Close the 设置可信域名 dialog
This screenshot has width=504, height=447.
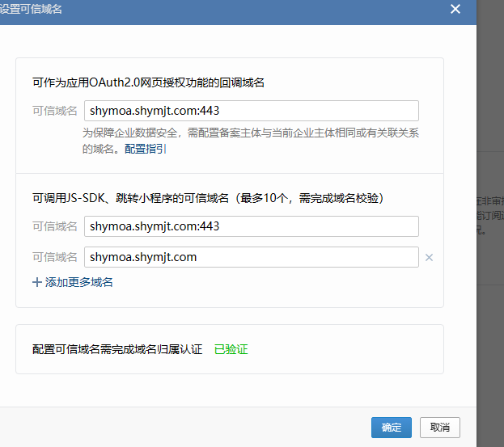455,10
